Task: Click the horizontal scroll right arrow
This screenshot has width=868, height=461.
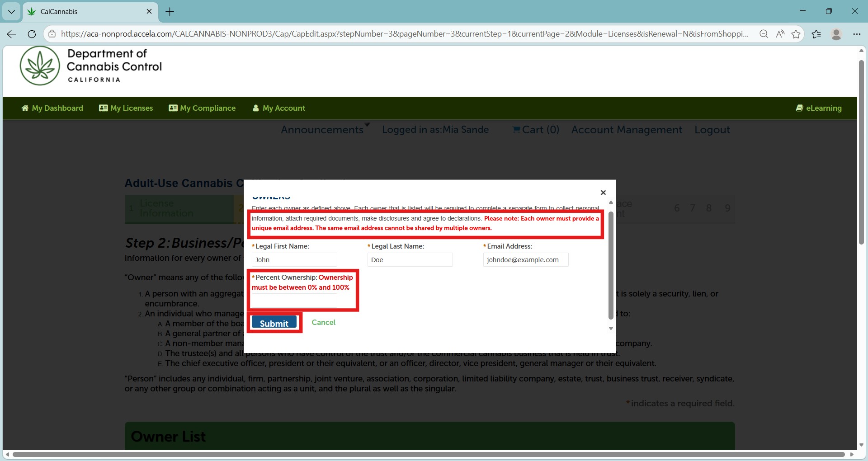Action: click(x=852, y=454)
